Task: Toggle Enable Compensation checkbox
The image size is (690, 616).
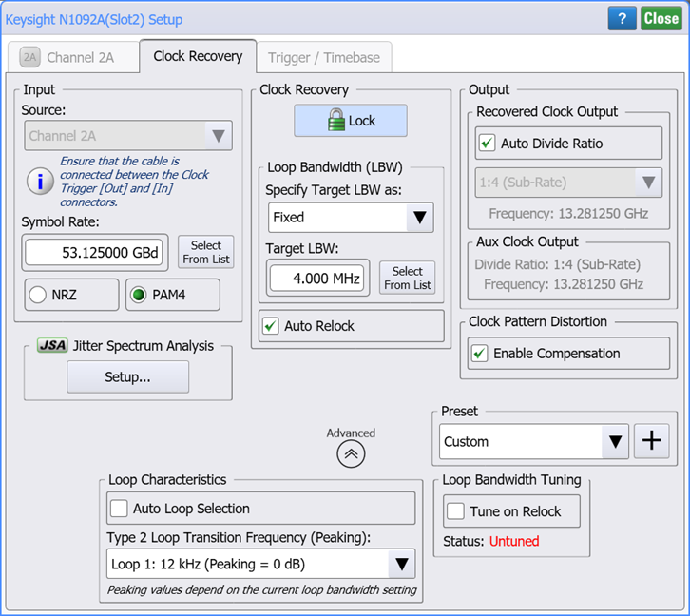Action: point(479,354)
